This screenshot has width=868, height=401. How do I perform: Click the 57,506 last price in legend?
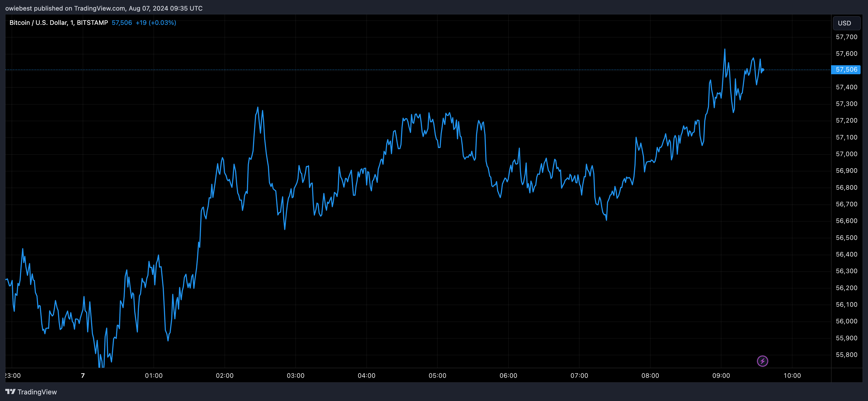[x=122, y=22]
